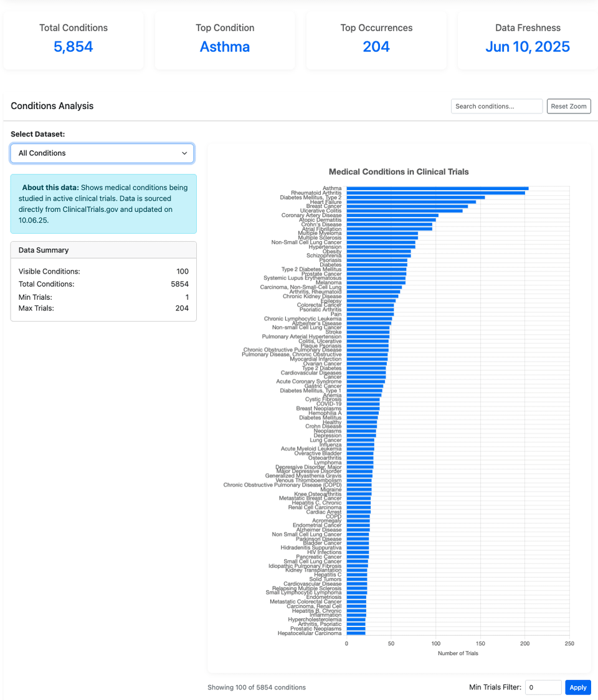Click the Diabetes Mellitus, Type 2 bar
This screenshot has width=598, height=700.
[x=415, y=198]
